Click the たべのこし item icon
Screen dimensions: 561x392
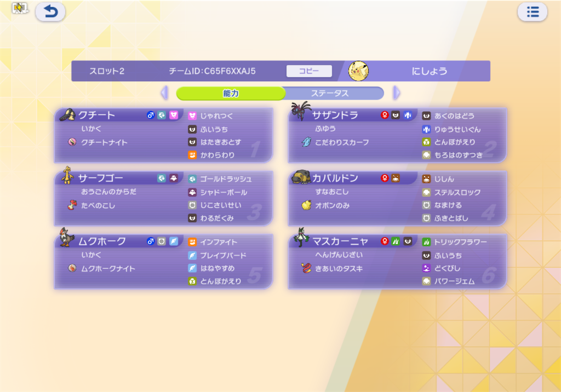(72, 205)
